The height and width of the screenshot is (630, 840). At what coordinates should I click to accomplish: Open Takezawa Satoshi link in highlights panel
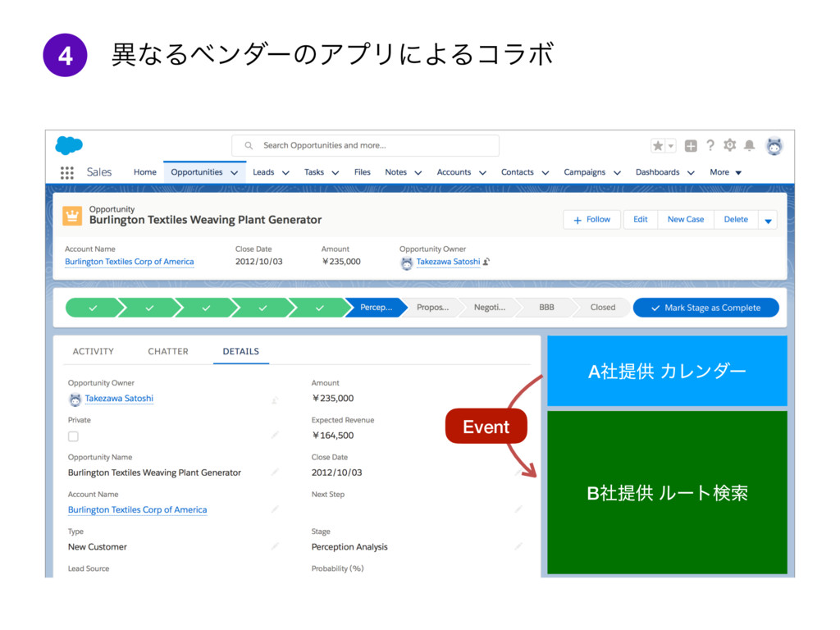tap(449, 262)
